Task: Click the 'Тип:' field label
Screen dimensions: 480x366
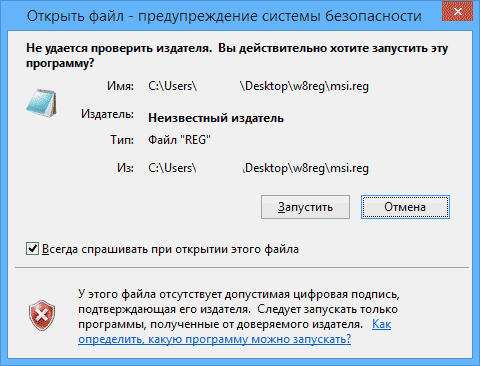Action: click(122, 140)
